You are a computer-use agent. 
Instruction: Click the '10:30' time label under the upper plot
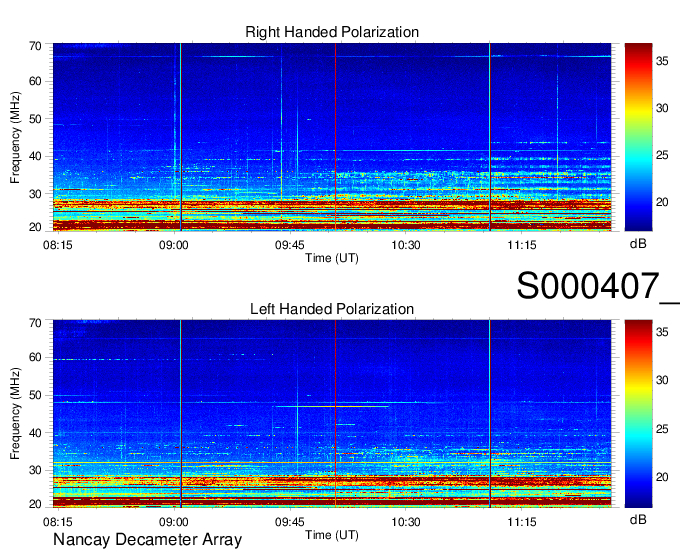[406, 245]
